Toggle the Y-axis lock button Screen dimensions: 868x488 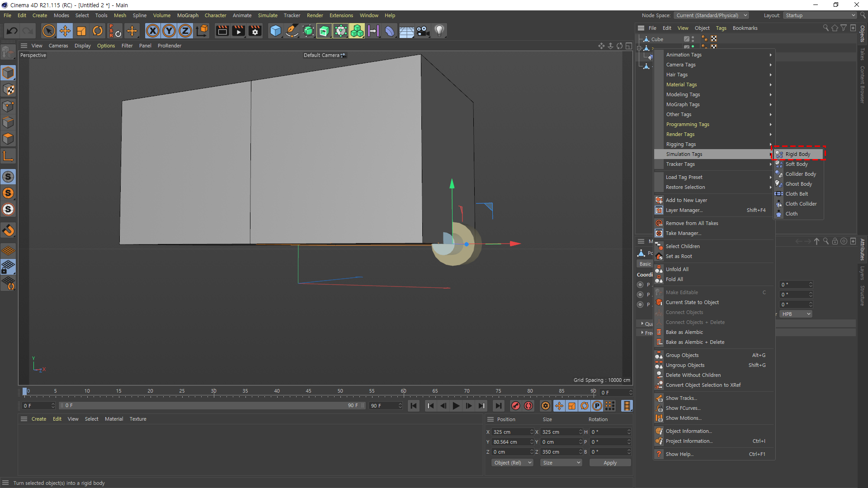click(x=169, y=31)
